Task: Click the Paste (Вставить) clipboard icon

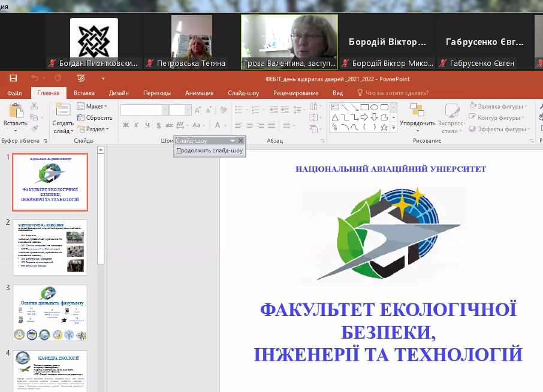Action: click(15, 112)
